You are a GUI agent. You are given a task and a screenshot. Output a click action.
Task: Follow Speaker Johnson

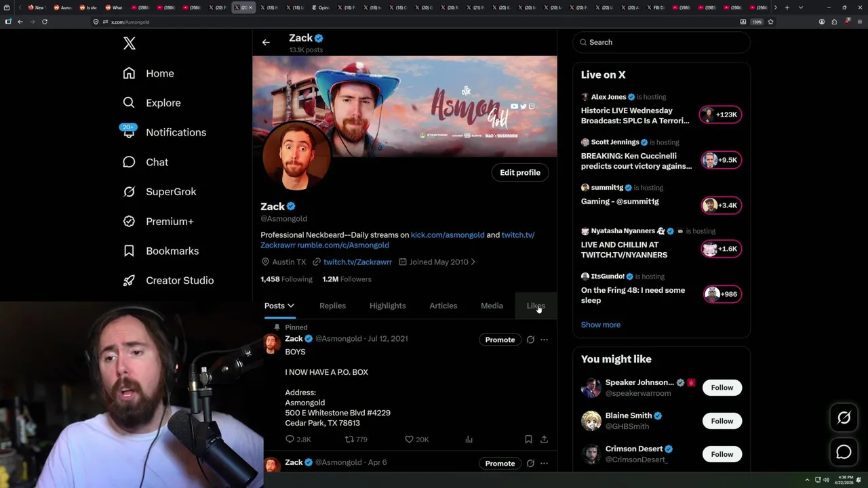[x=722, y=388]
